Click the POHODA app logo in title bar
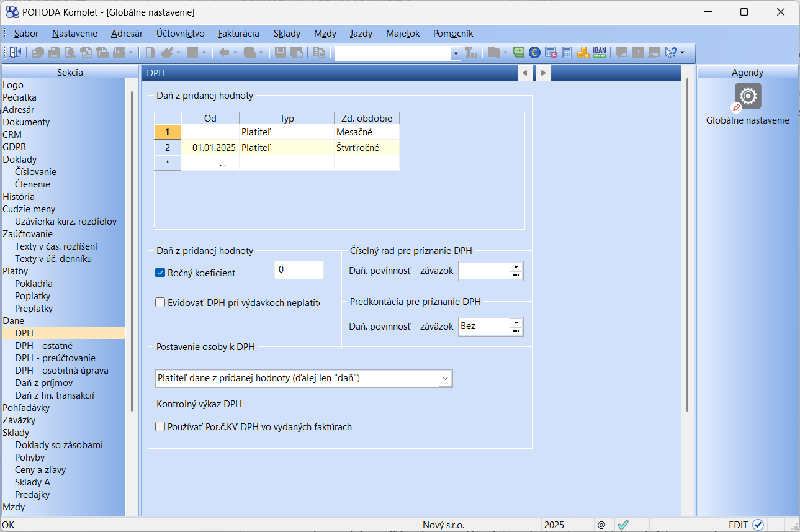The height and width of the screenshot is (532, 800). click(x=12, y=12)
